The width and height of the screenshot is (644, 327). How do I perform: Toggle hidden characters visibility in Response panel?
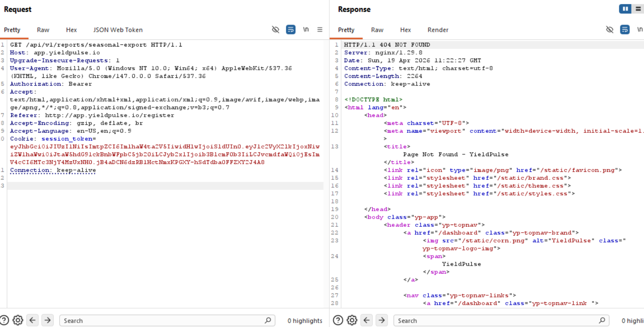click(610, 30)
